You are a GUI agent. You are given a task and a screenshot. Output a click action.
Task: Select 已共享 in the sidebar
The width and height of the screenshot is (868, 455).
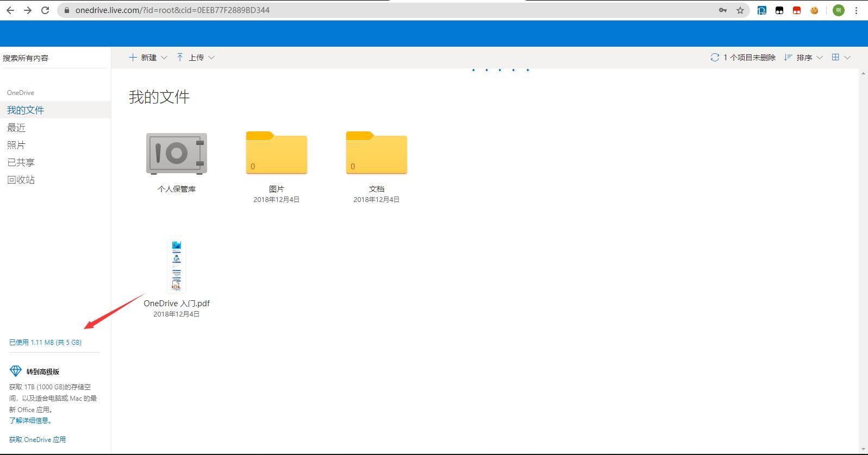pyautogui.click(x=21, y=162)
